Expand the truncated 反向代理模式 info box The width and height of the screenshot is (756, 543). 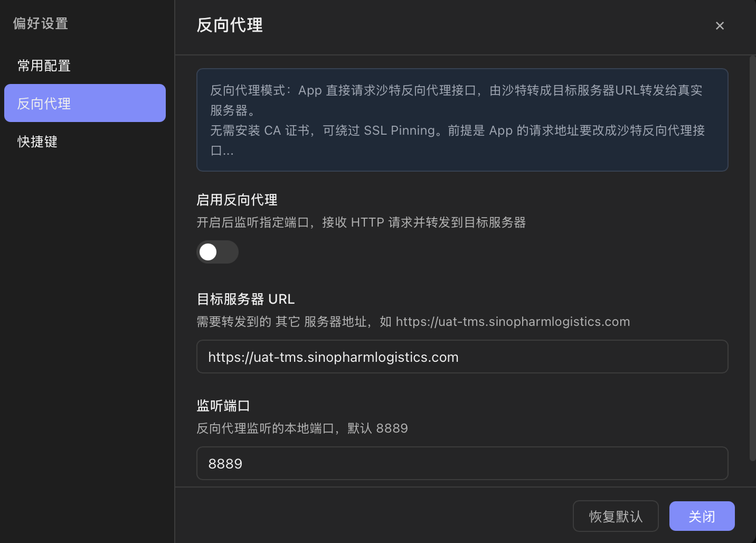point(462,120)
